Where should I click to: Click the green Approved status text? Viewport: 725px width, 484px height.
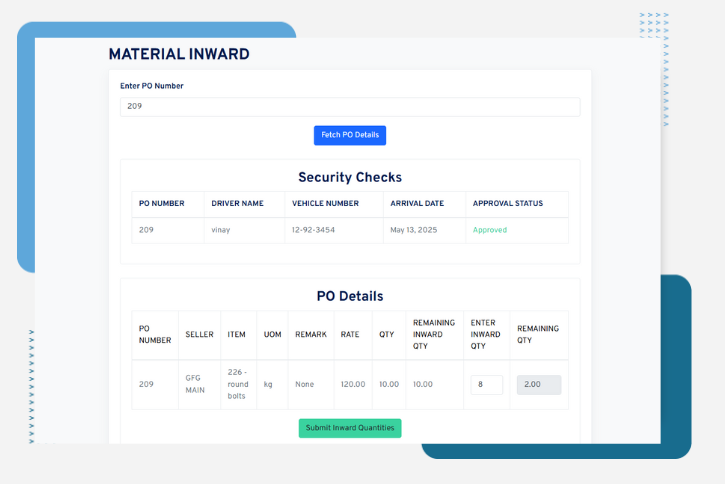490,230
